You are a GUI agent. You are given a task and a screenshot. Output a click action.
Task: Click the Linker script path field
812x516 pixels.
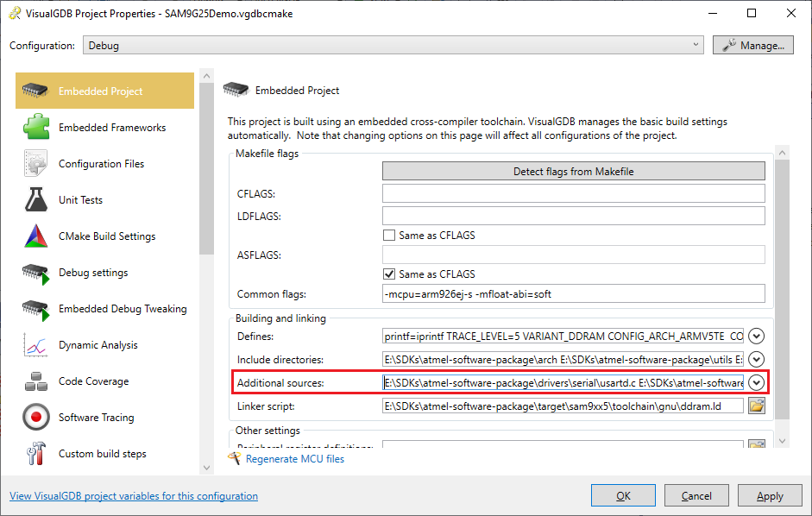563,406
